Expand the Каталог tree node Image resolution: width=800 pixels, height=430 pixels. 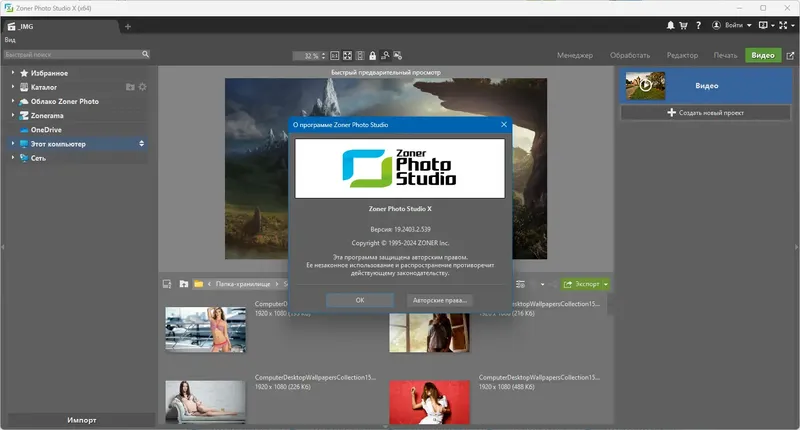[13, 87]
